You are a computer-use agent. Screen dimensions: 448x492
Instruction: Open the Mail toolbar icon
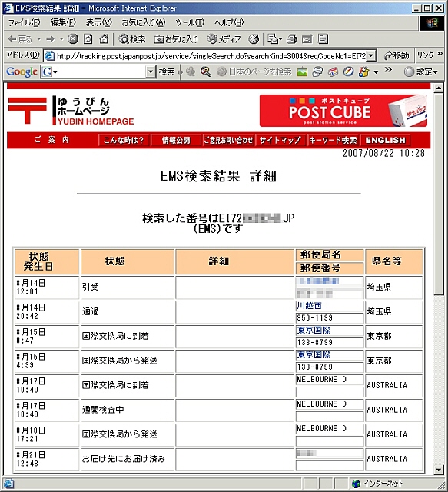(273, 39)
